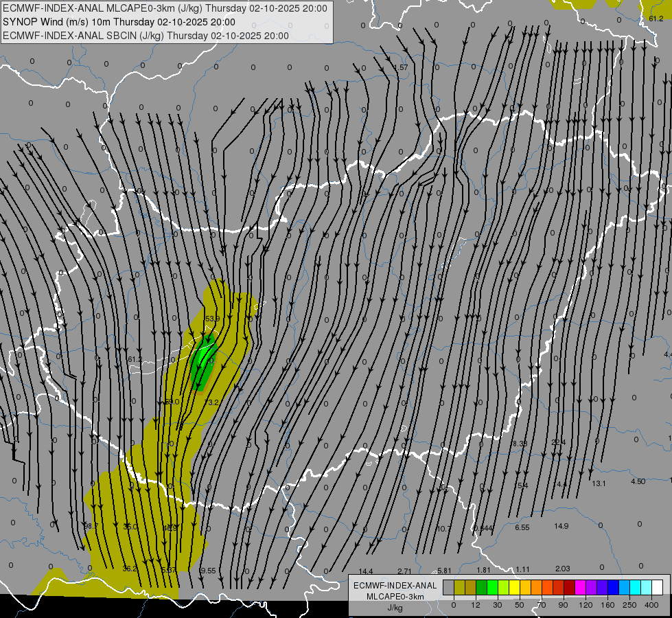Click the J/kg unit in legend
Viewport: 672px width, 618px height.
coord(395,608)
